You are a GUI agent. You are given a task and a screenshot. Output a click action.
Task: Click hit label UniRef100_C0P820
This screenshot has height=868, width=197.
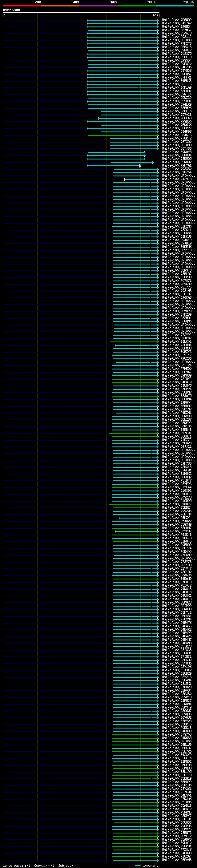[177, 64]
